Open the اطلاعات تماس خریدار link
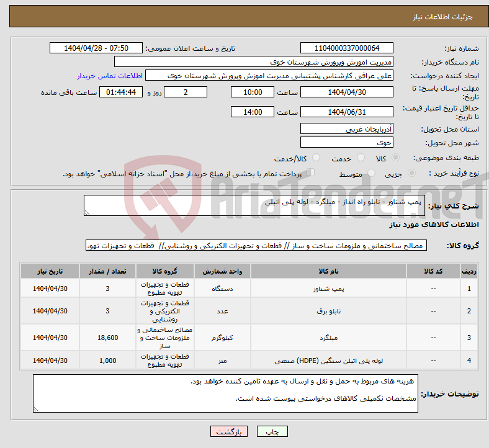 [110, 76]
